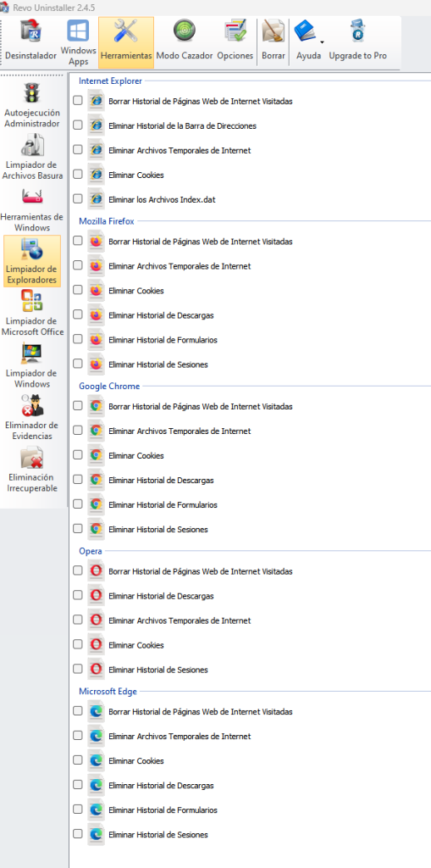Screen dimensions: 431x868
Task: Click Firefox icon beside Eliminar Historial de Sesiones
Action: (96, 364)
